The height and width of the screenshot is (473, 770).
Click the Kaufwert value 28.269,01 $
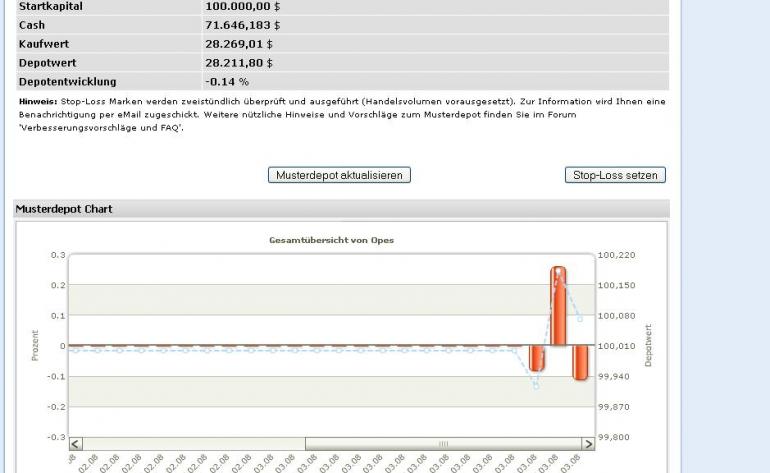pos(239,44)
